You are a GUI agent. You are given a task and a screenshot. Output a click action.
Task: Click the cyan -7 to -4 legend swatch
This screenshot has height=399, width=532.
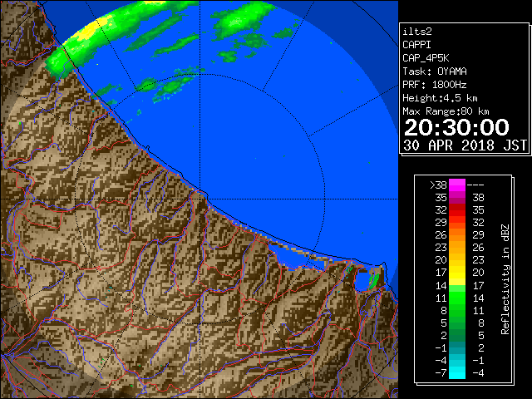457,372
